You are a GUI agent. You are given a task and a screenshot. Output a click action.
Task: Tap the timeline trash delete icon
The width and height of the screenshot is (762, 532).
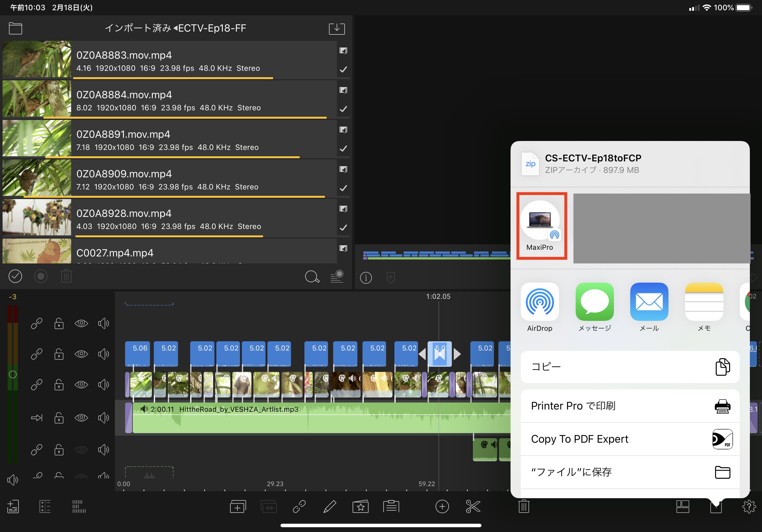pos(524,506)
